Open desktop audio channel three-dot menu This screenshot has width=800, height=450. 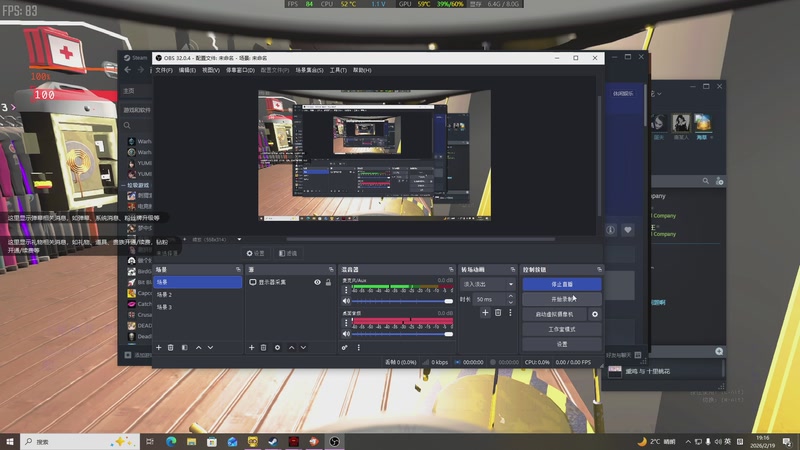(x=346, y=323)
